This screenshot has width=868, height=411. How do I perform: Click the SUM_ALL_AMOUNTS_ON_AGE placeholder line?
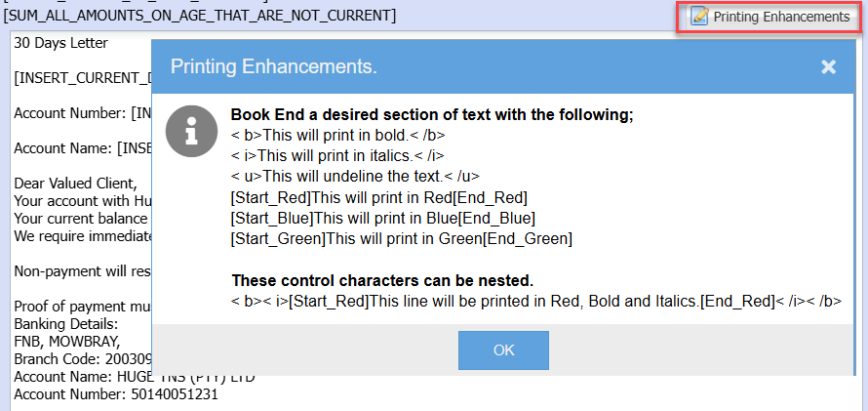(x=200, y=16)
